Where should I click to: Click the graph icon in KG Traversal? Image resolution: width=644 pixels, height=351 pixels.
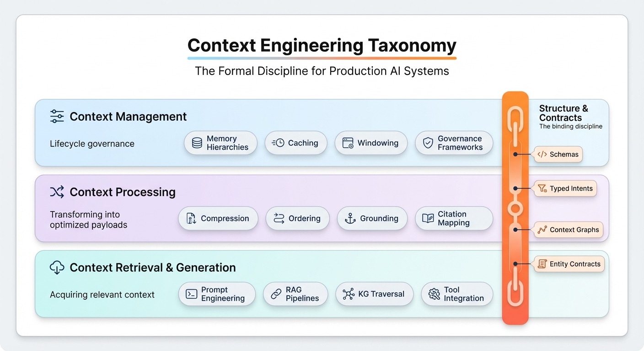349,294
